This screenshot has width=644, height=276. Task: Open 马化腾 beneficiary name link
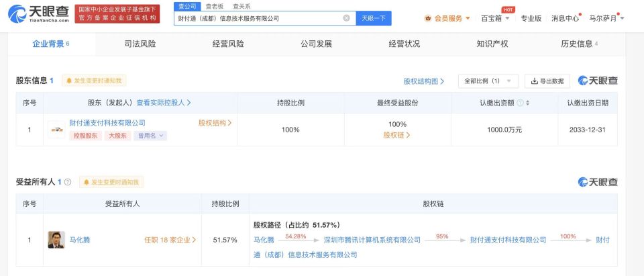[x=79, y=240]
